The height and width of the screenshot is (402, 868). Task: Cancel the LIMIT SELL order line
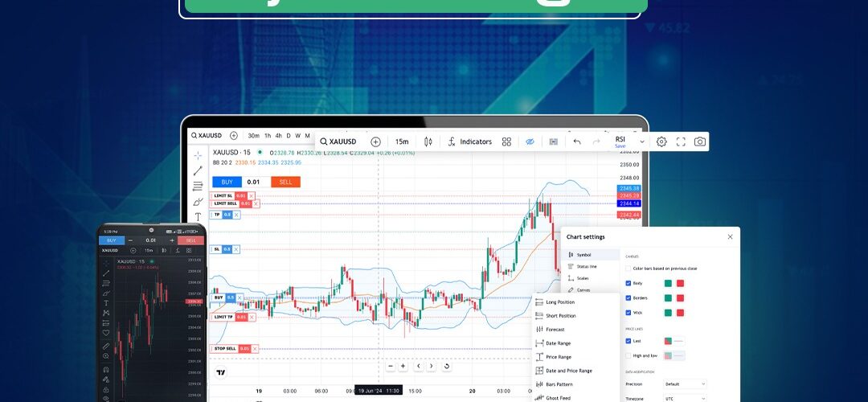256,203
